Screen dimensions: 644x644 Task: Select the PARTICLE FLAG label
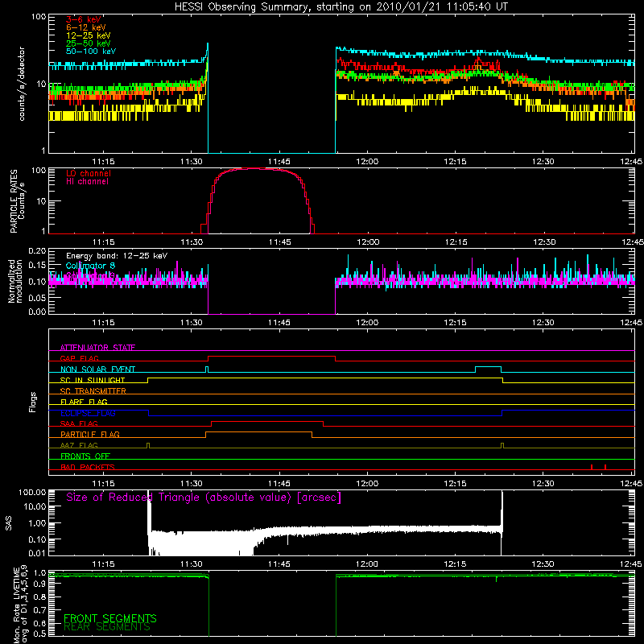(90, 434)
